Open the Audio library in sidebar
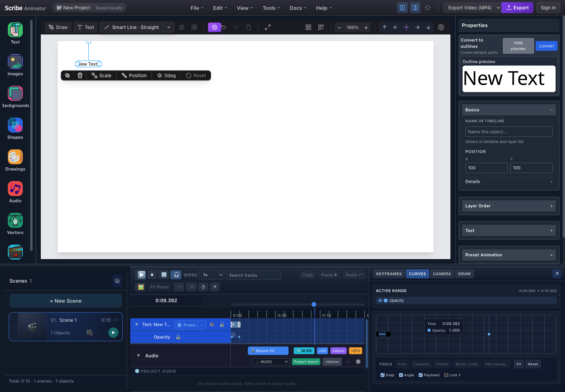 (x=15, y=192)
